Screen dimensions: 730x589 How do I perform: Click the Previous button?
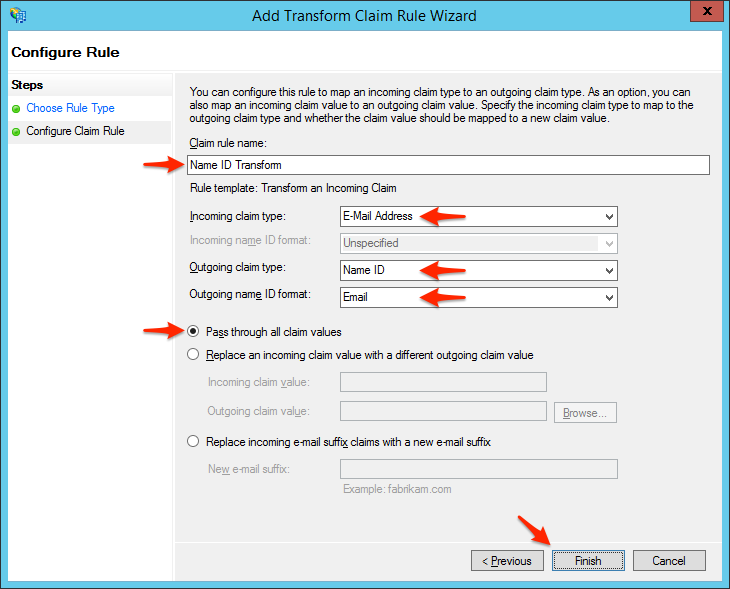[507, 561]
